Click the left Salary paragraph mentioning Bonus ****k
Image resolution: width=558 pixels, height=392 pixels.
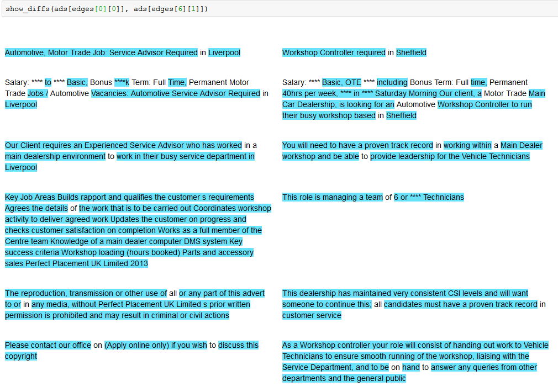136,93
